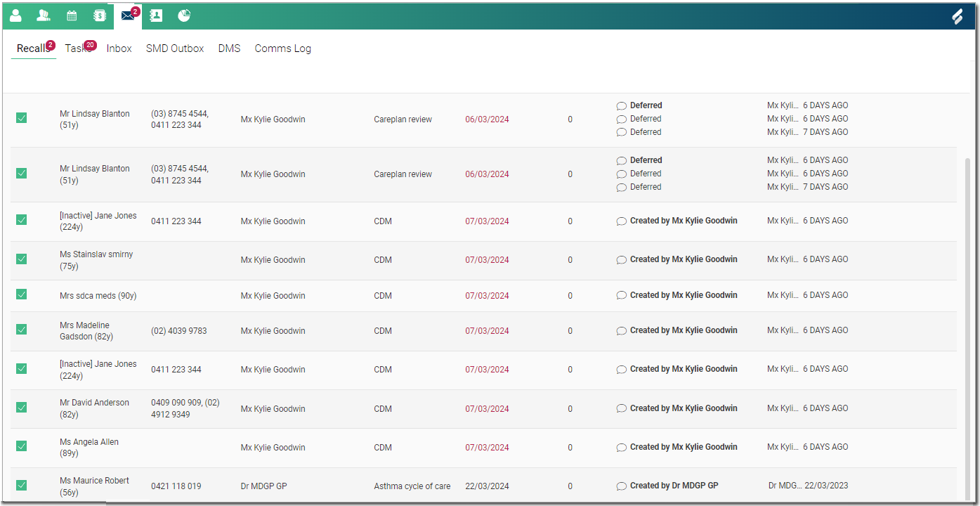The width and height of the screenshot is (980, 506).
Task: Click Mx Kylie Goodwin in Stainslav smirny row
Action: tap(273, 260)
